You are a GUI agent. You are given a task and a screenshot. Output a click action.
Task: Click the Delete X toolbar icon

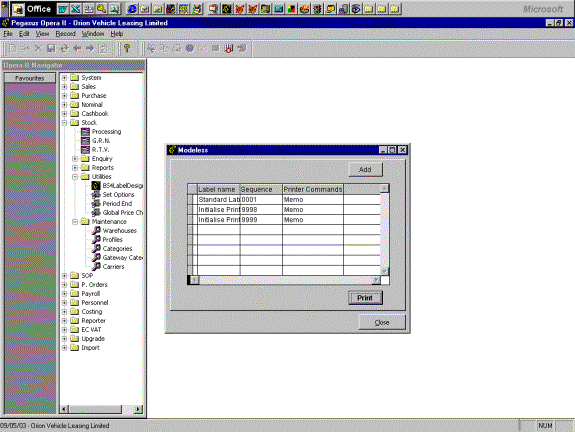[38, 48]
